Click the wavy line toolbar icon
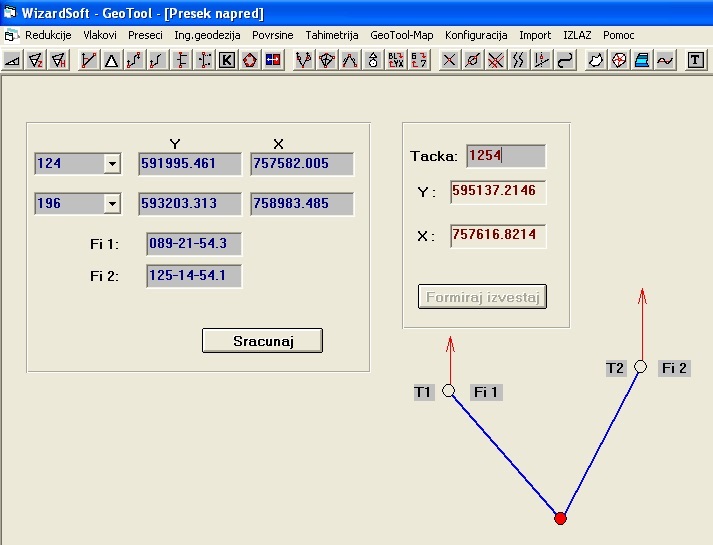 click(x=665, y=60)
